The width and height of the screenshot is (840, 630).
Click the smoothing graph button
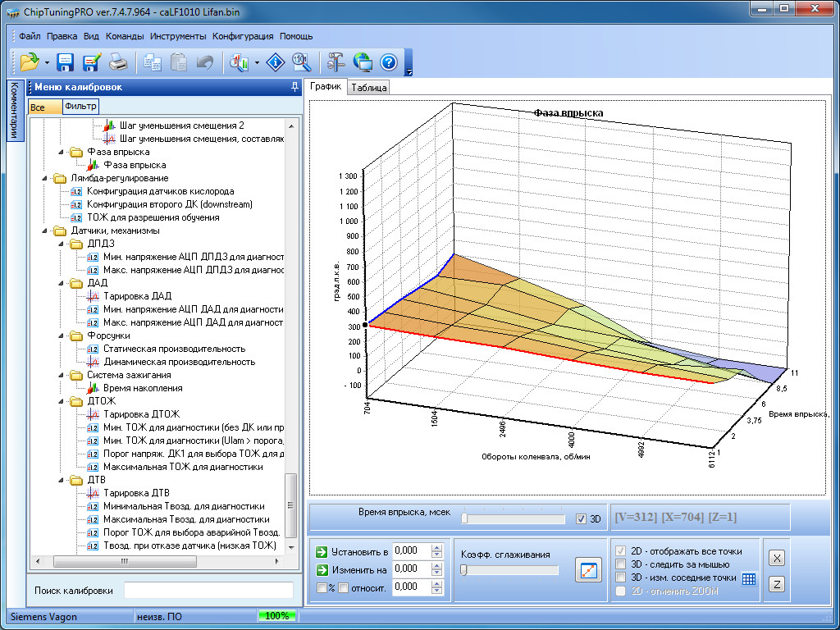(588, 569)
